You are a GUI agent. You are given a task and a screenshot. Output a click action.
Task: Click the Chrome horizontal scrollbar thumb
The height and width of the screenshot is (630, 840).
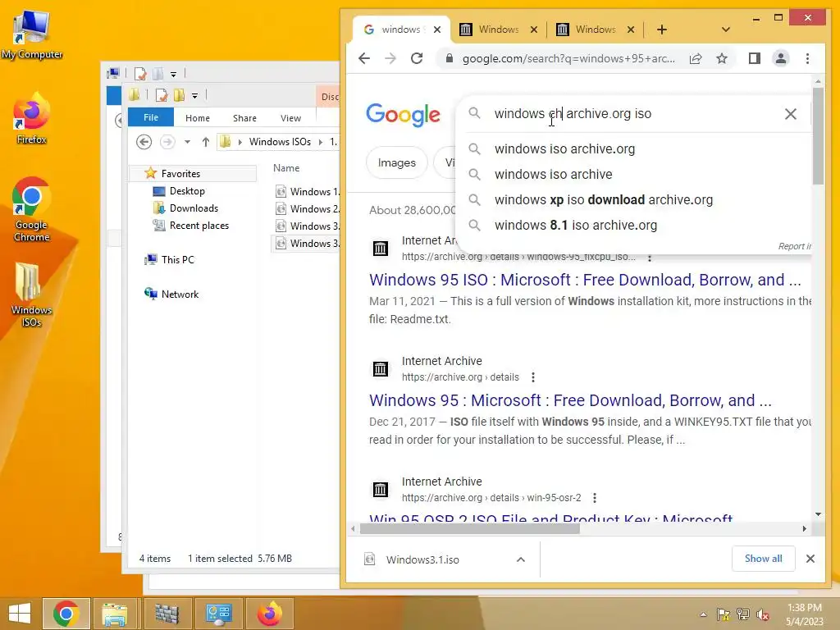469,529
